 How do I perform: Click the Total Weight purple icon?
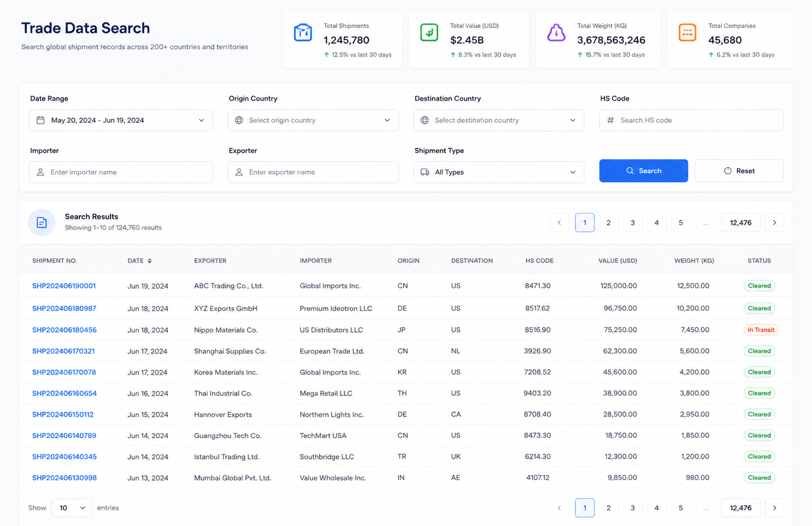coord(556,33)
